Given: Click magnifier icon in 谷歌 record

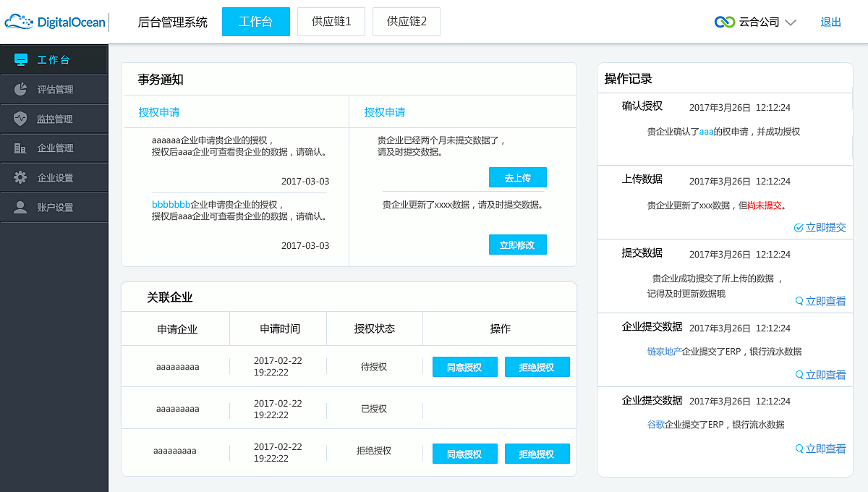Looking at the screenshot, I should point(799,449).
